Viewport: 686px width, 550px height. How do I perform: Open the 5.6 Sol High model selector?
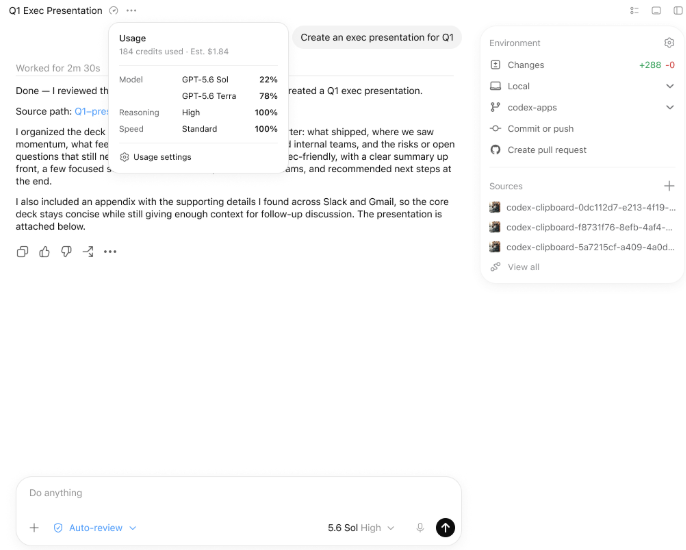click(361, 528)
